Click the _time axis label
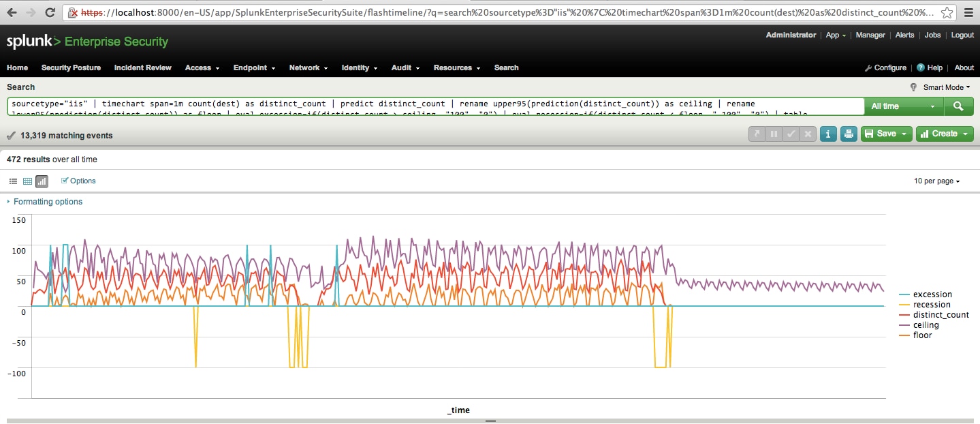This screenshot has width=980, height=424. pyautogui.click(x=458, y=410)
